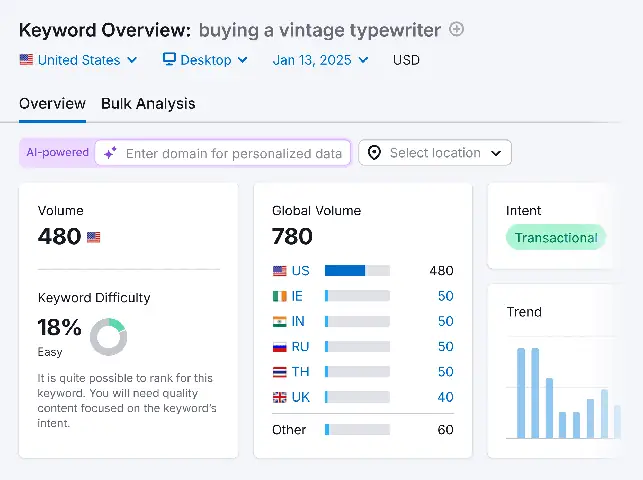Click the Thailand flag icon

[x=280, y=372]
